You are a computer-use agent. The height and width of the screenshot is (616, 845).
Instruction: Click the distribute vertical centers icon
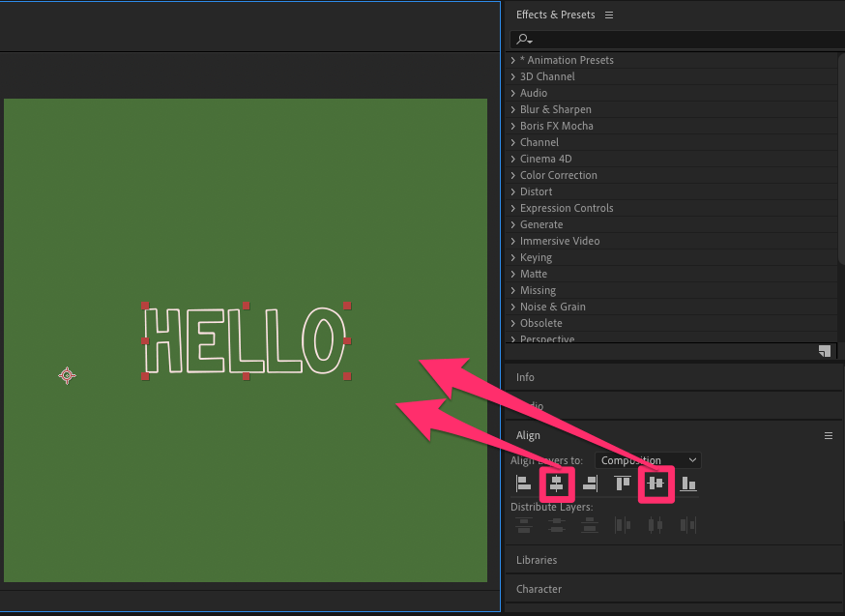point(557,525)
